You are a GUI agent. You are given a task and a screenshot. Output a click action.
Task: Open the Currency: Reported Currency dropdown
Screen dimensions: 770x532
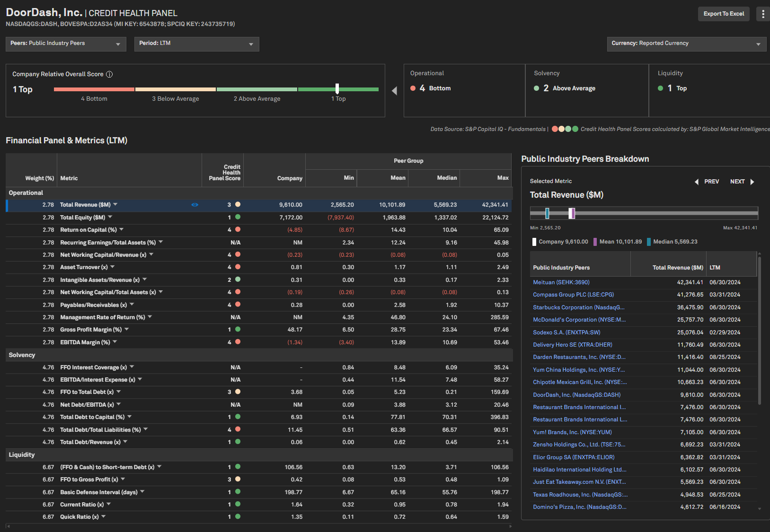(x=687, y=44)
